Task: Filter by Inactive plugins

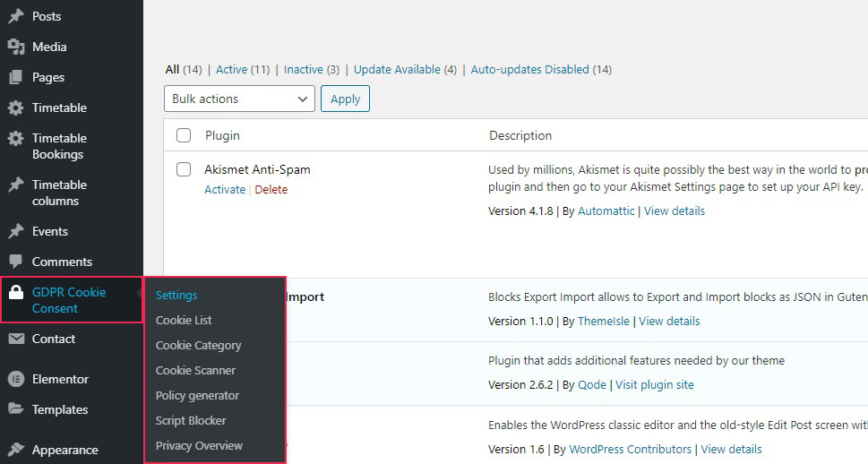Action: 304,69
